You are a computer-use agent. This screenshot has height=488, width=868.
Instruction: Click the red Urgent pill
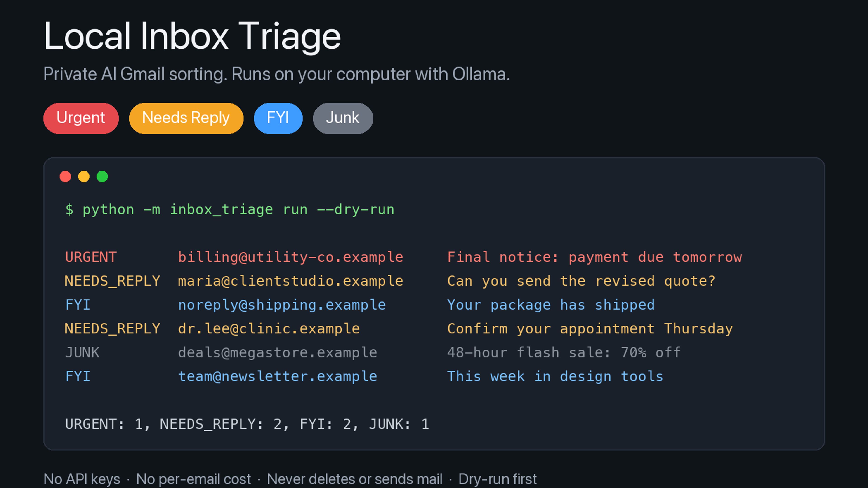click(x=81, y=118)
